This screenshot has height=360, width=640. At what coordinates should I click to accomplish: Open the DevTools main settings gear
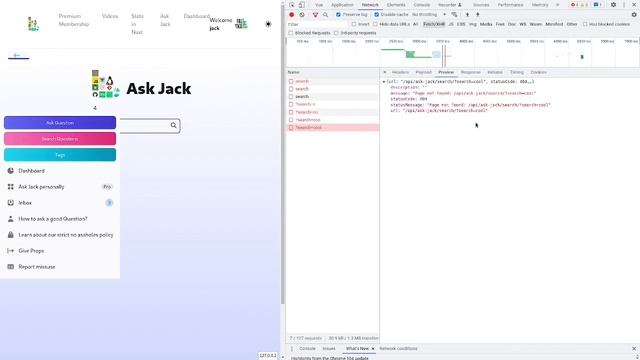tap(613, 5)
